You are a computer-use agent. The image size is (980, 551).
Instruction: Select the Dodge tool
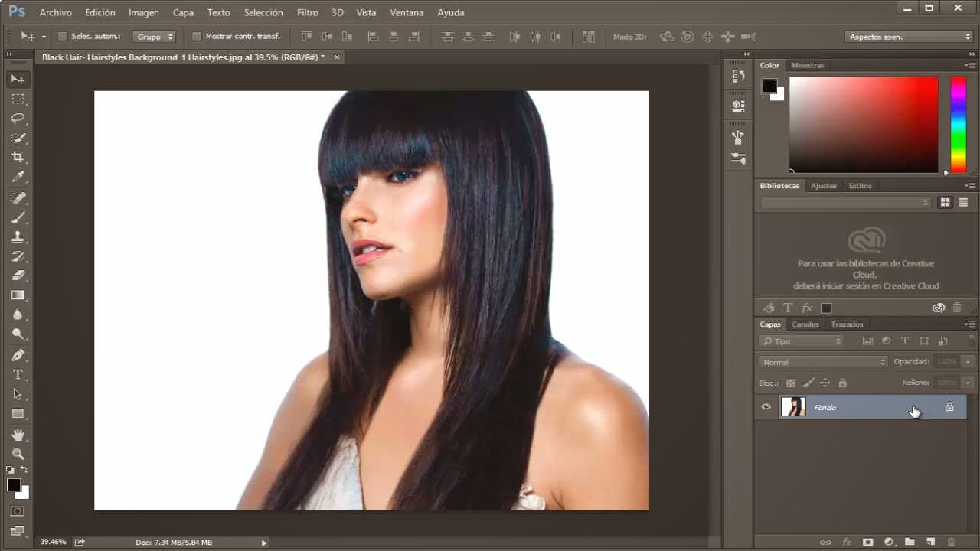point(18,334)
